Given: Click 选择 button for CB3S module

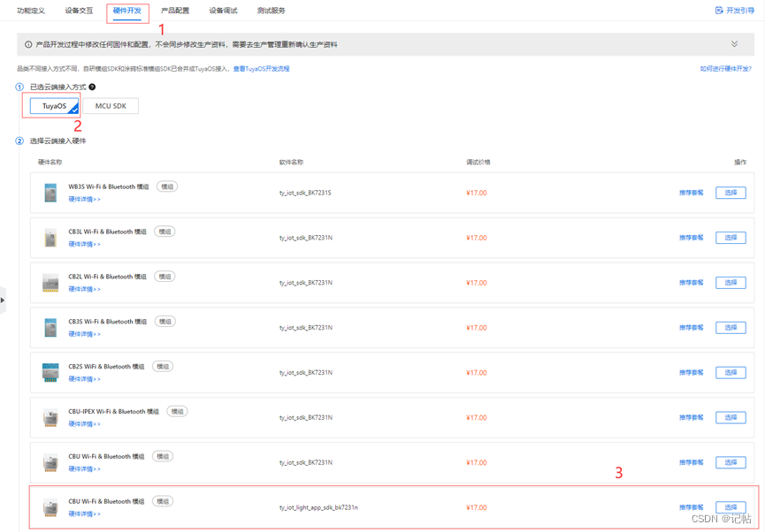Looking at the screenshot, I should click(731, 327).
